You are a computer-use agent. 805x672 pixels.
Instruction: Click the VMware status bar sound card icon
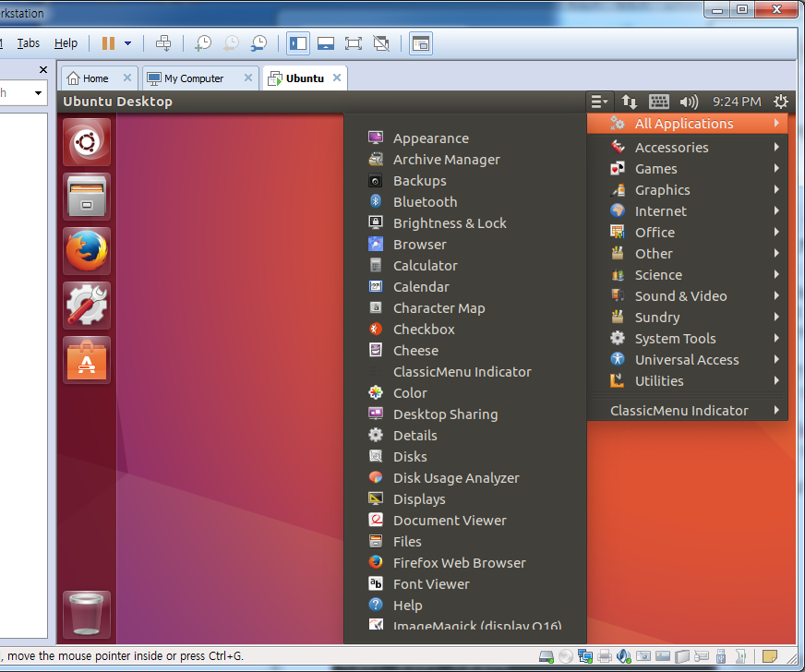click(x=624, y=656)
